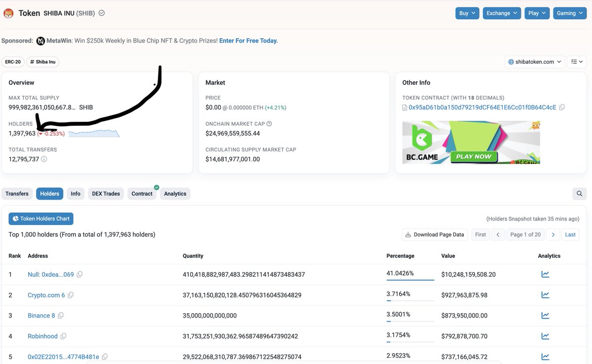
Task: Copy the 0x02E22015...4774B481e address
Action: (105, 357)
